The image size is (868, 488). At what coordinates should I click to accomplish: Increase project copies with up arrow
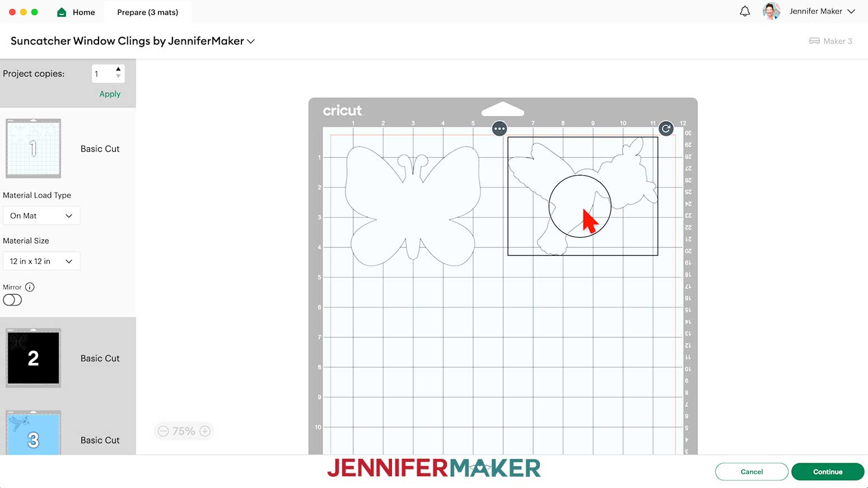[x=118, y=69]
